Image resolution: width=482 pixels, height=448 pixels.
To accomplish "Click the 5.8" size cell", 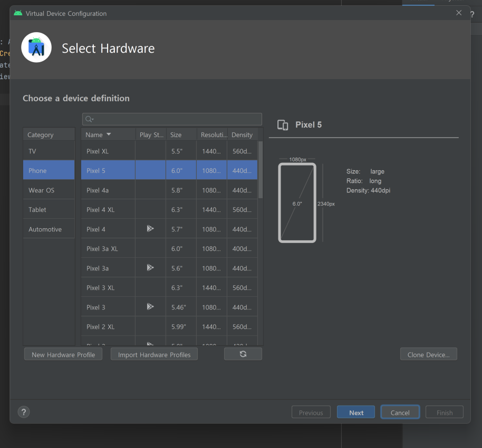I will pos(181,190).
